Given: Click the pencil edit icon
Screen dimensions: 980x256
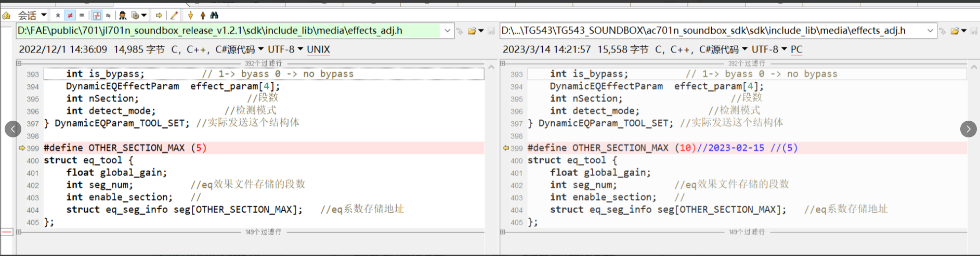Looking at the screenshot, I should [x=174, y=16].
